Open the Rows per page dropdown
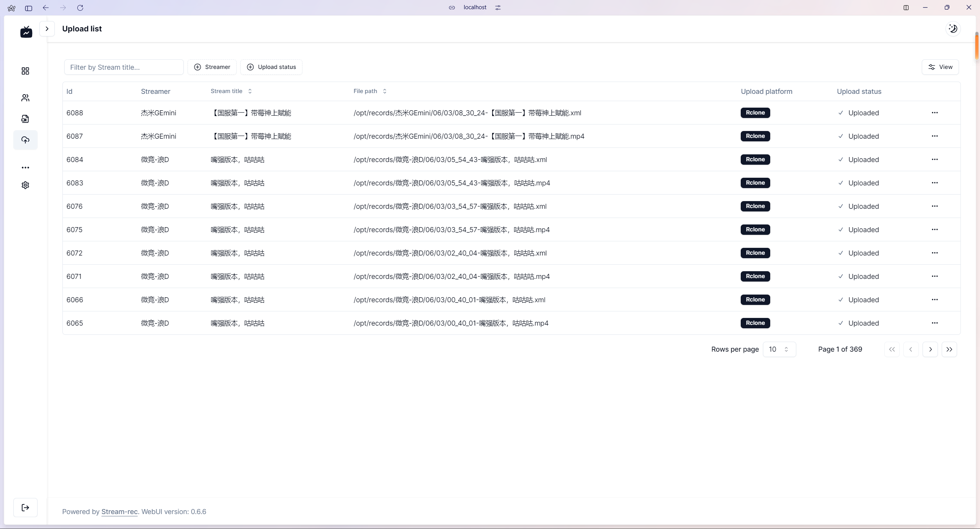The image size is (980, 529). pos(779,349)
